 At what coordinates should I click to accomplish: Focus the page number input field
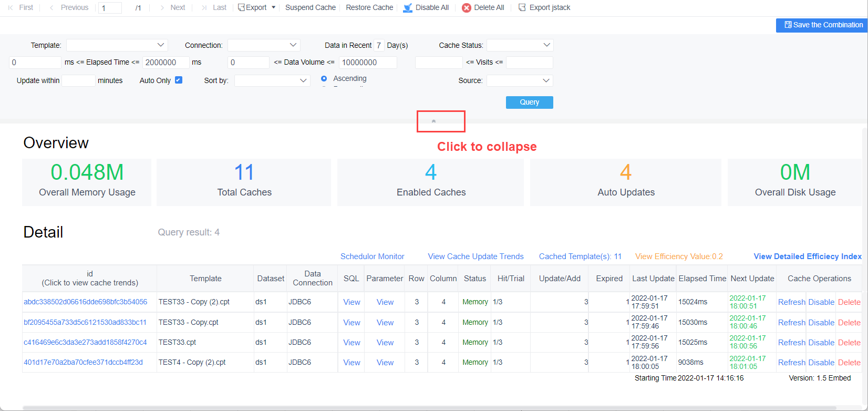click(x=110, y=8)
